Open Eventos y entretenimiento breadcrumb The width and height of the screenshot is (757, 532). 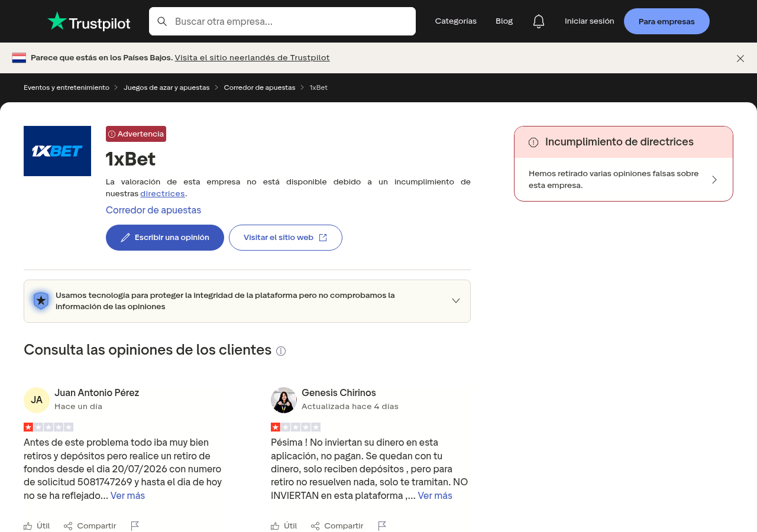(x=66, y=87)
